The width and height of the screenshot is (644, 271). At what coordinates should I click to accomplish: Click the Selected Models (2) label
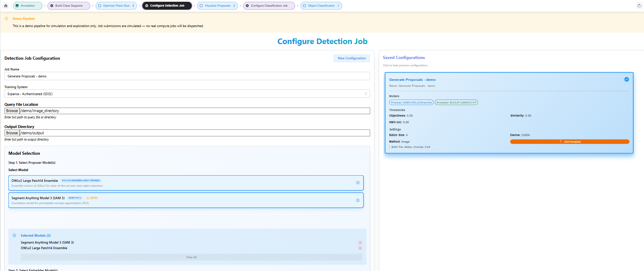[36, 235]
